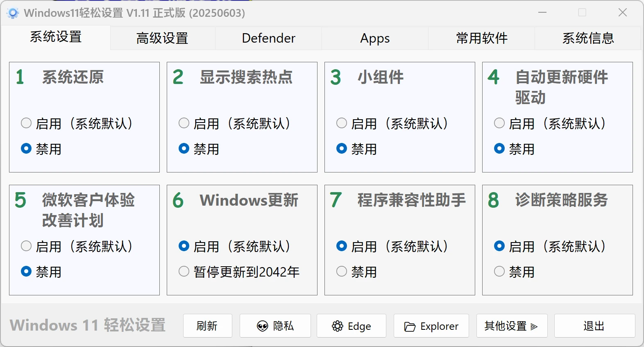Select 暂停更新到2042年 for Windows更新
The height and width of the screenshot is (347, 644).
pyautogui.click(x=184, y=271)
